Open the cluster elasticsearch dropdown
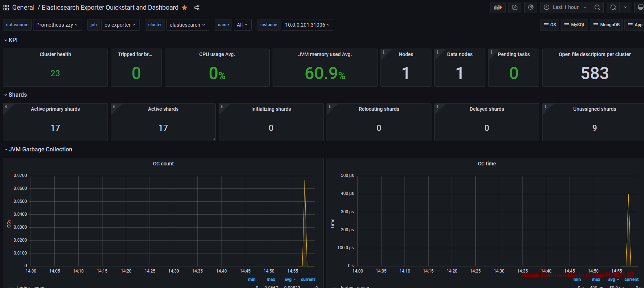Viewport: 644px width, 288px height. point(187,25)
